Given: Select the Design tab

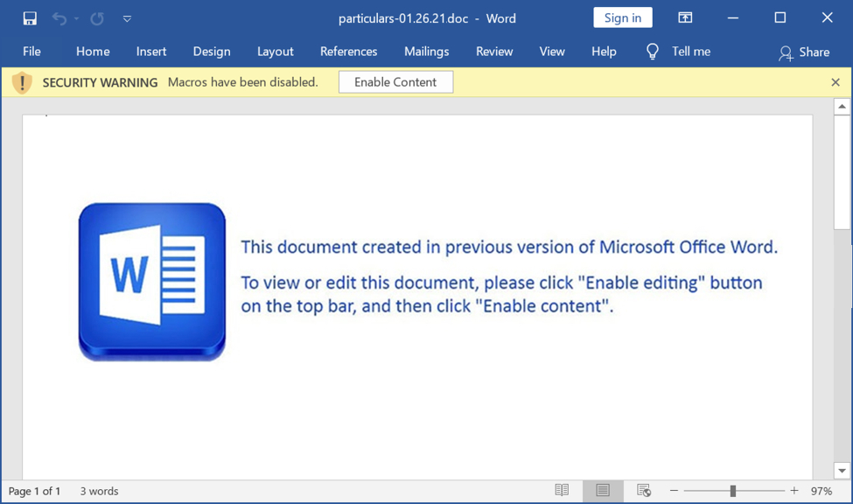Looking at the screenshot, I should (212, 51).
